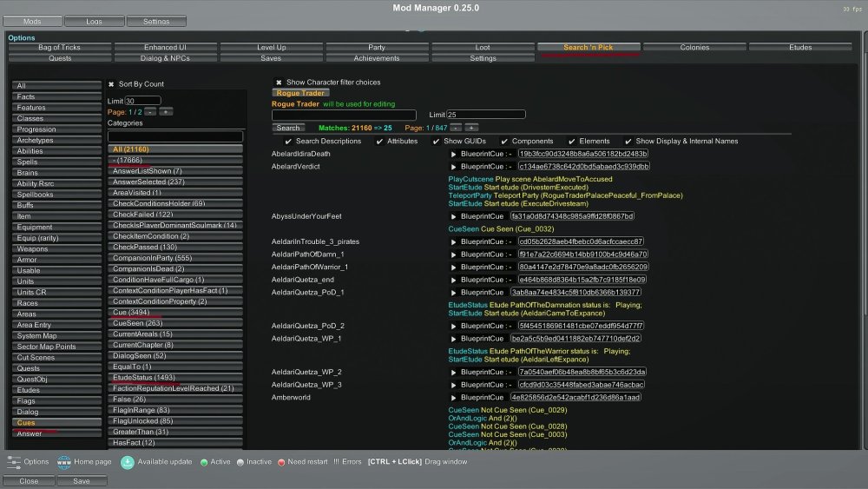Screen dimensions: 868x489
Task: Expand the Amberworld BlueprintCue entry
Action: (x=453, y=397)
